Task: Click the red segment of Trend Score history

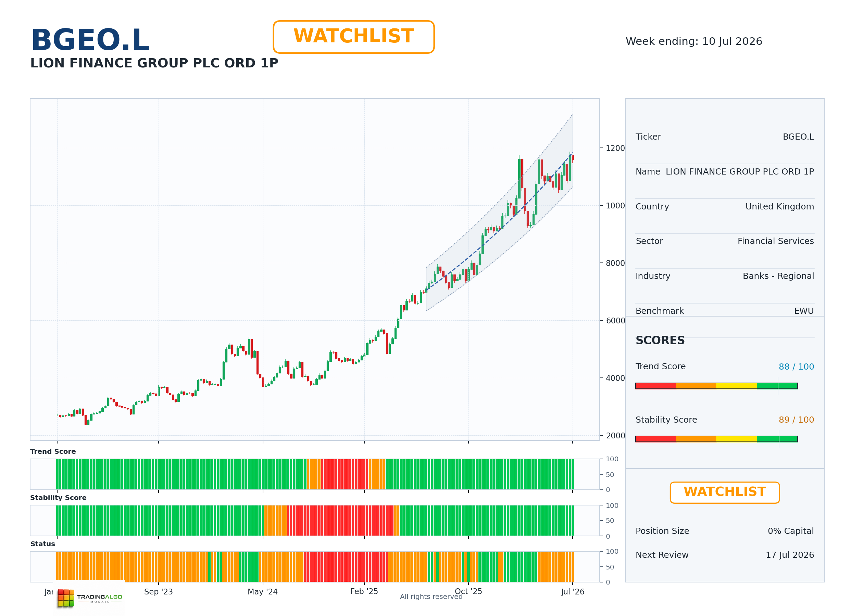Action: (344, 474)
